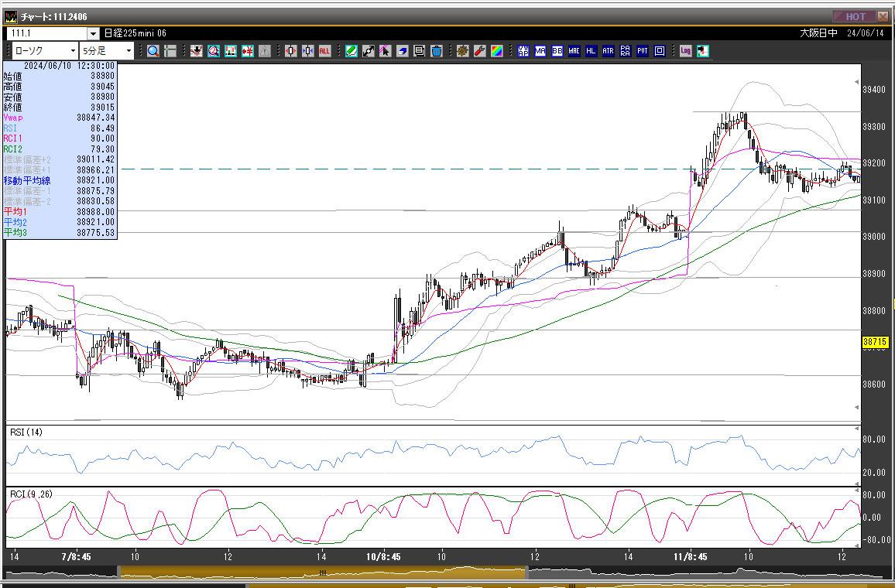Click the RSI(14) panel label
Image resolution: width=895 pixels, height=588 pixels.
pos(26,432)
